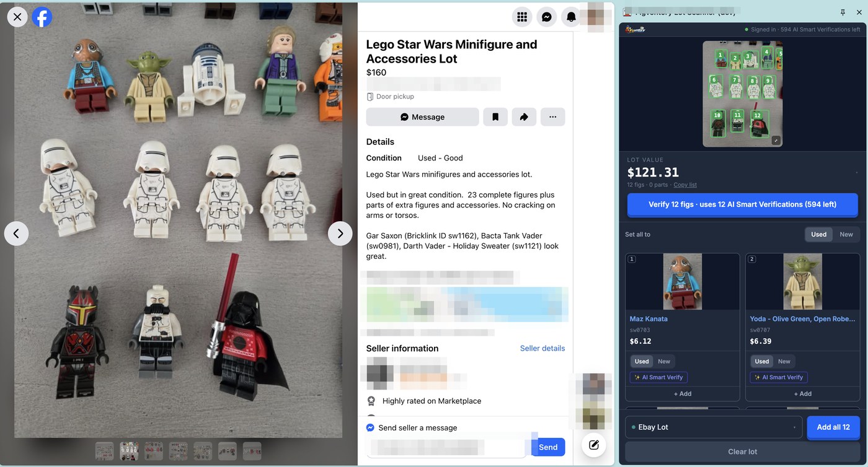This screenshot has height=467, width=868.
Task: Open Messenger from the top bar
Action: coord(547,17)
